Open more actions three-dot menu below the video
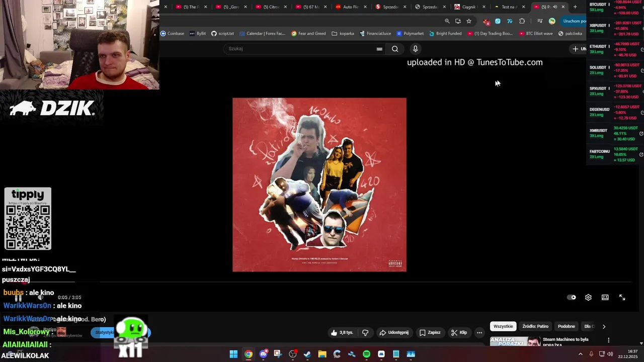Screen dimensions: 644x362 pos(479,332)
